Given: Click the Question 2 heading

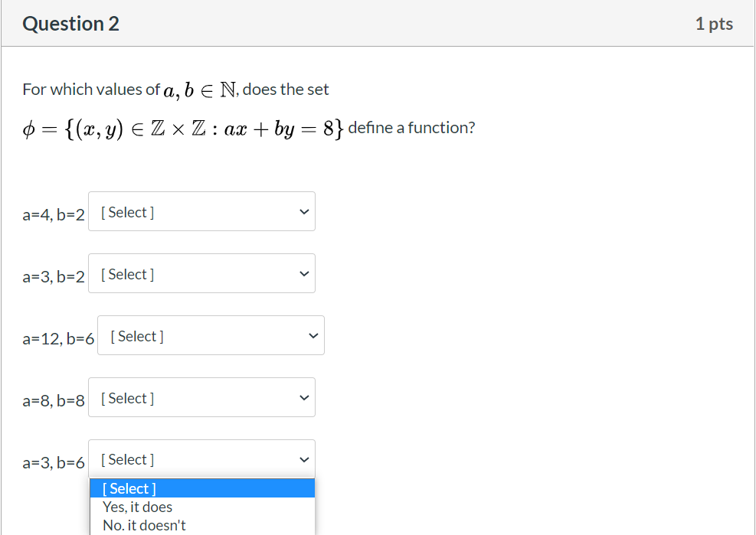Looking at the screenshot, I should click(x=70, y=24).
